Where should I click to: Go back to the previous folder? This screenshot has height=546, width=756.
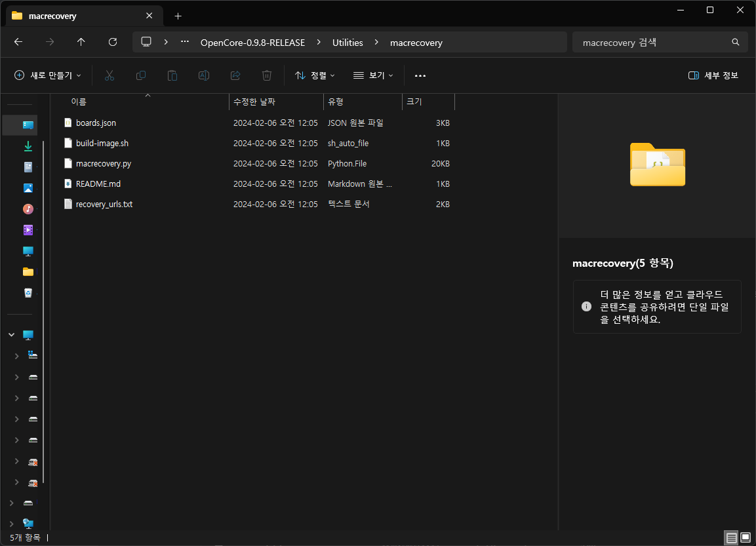pyautogui.click(x=18, y=43)
